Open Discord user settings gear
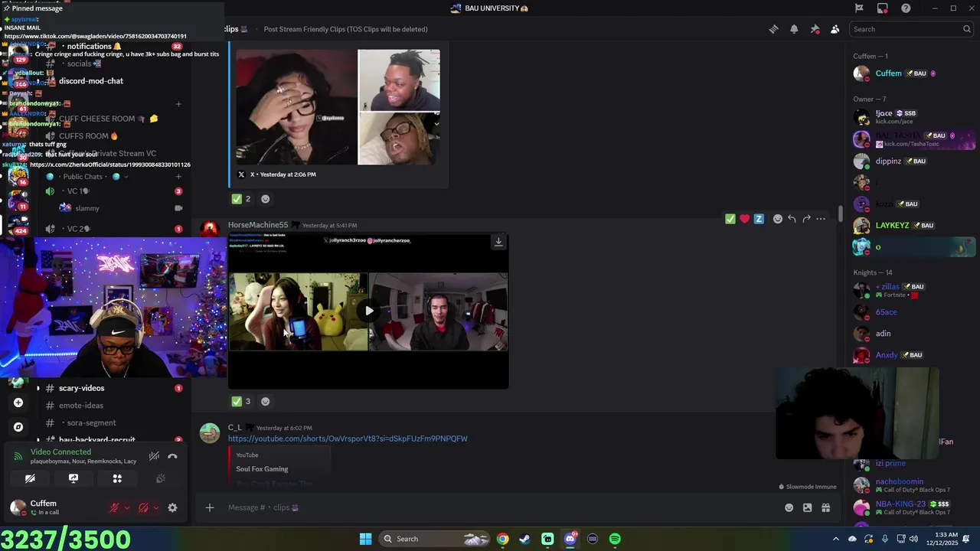 tap(172, 507)
